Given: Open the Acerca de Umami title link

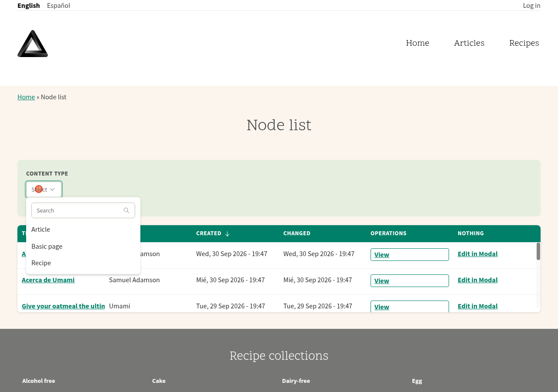Looking at the screenshot, I should click(x=48, y=280).
